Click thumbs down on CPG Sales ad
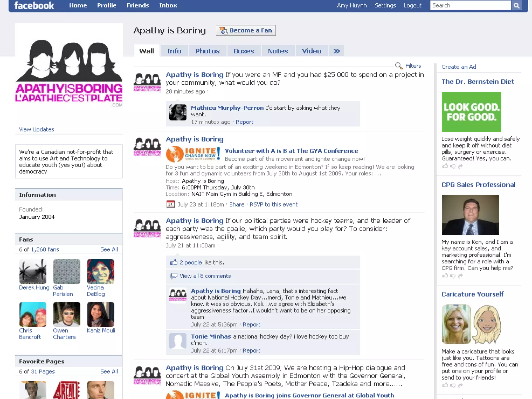The image size is (532, 399). click(x=453, y=276)
